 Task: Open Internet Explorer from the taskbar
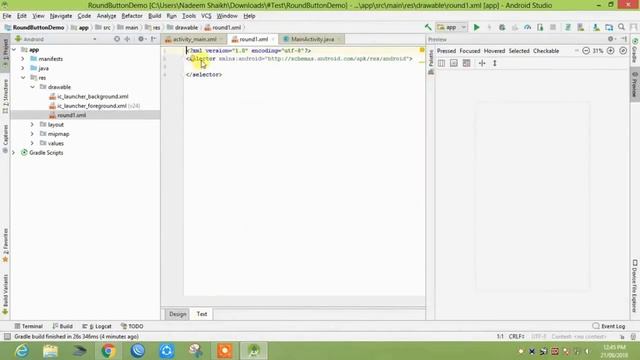21,351
